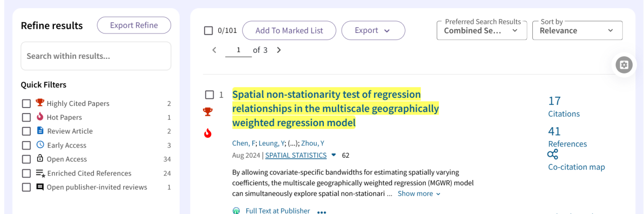
Task: Select the checkbox for result 1
Action: [210, 95]
